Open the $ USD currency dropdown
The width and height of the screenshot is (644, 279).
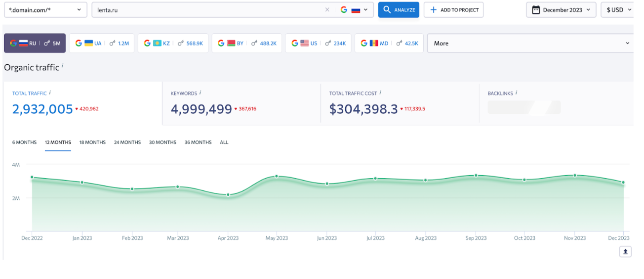tap(618, 10)
